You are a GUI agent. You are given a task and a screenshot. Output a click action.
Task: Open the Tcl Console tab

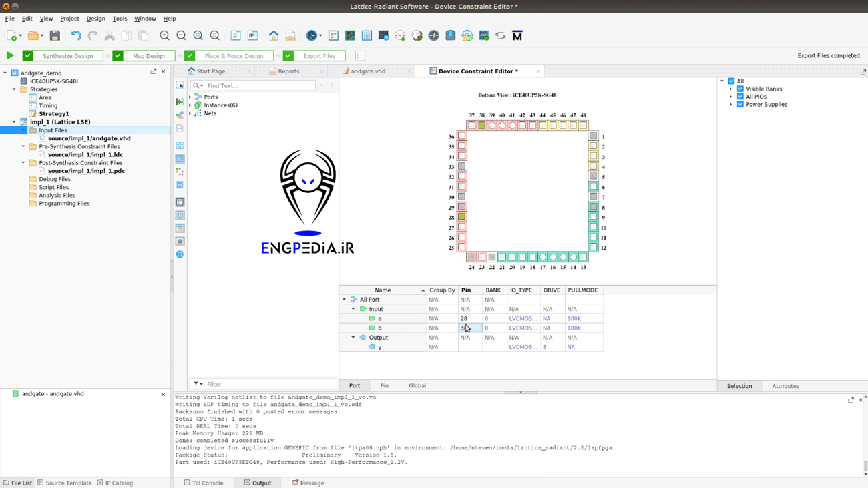click(x=204, y=483)
